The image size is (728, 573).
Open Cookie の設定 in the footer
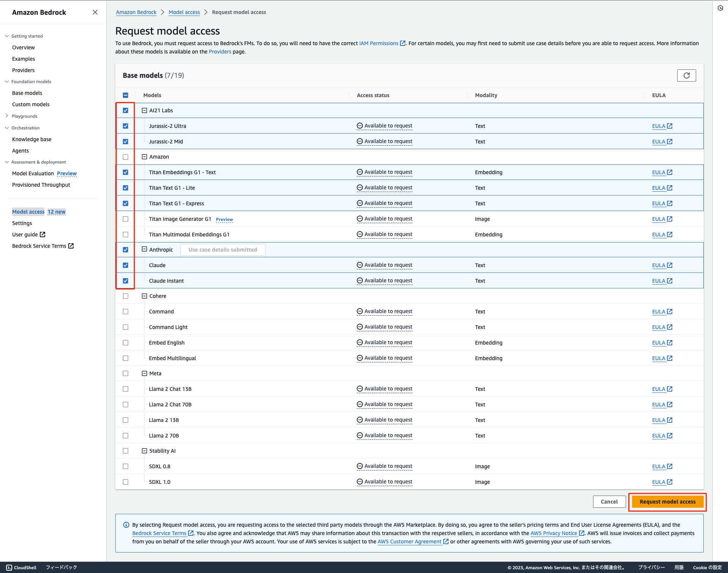coord(707,567)
